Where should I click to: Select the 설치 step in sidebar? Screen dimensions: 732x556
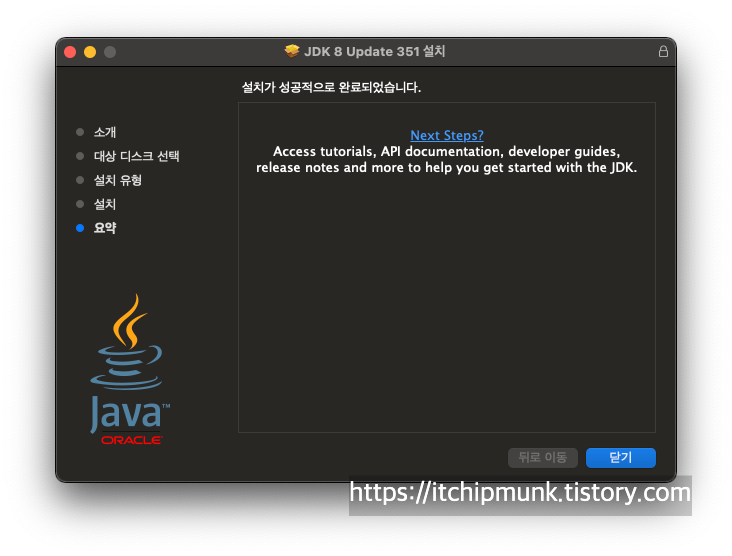tap(105, 204)
